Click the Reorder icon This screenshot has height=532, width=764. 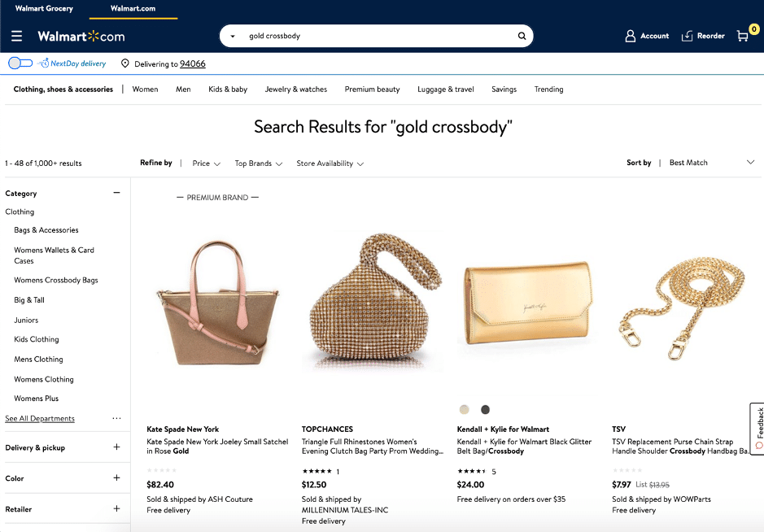click(x=688, y=36)
